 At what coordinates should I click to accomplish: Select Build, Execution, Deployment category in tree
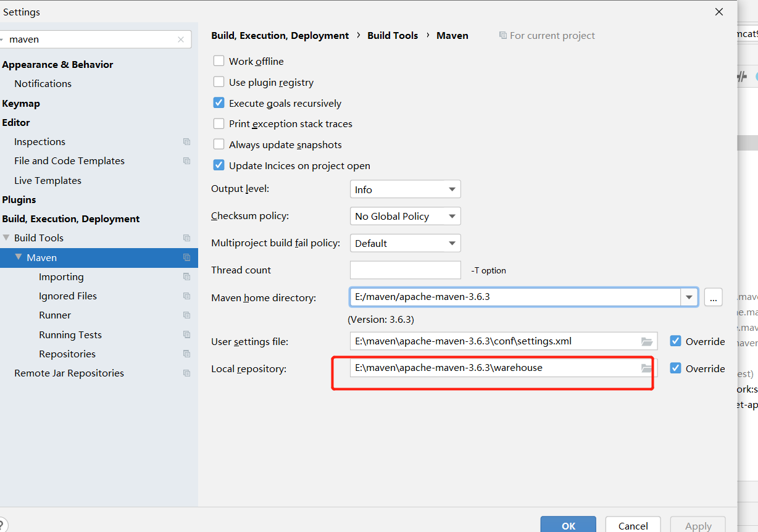click(x=71, y=219)
